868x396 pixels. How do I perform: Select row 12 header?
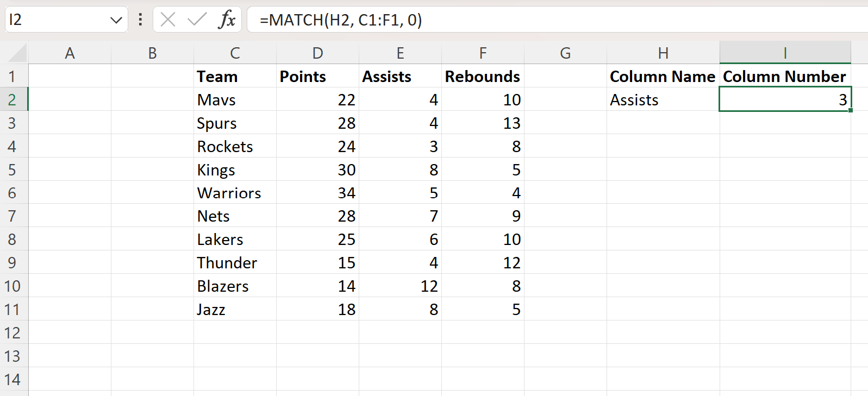(13, 333)
